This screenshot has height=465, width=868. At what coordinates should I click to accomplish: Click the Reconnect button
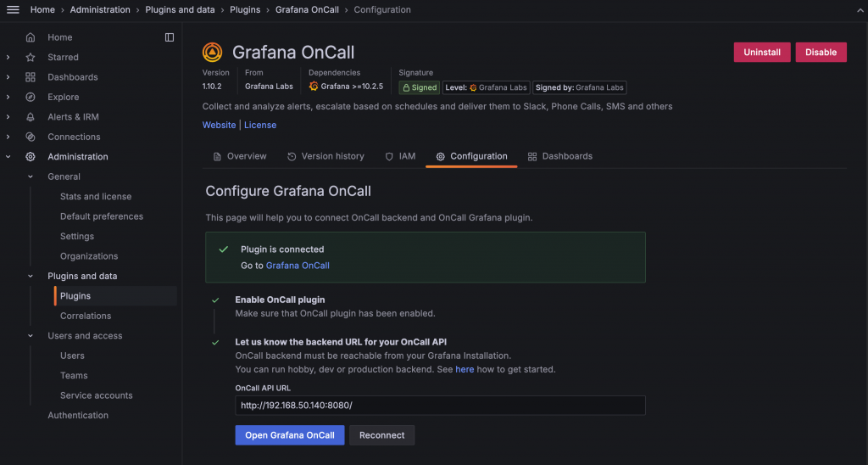(382, 435)
